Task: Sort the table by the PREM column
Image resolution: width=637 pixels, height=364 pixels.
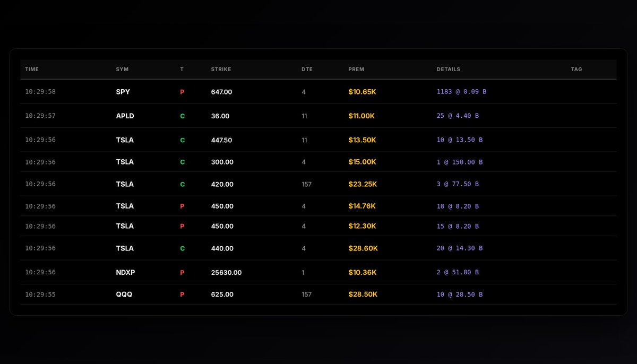Action: click(x=356, y=69)
